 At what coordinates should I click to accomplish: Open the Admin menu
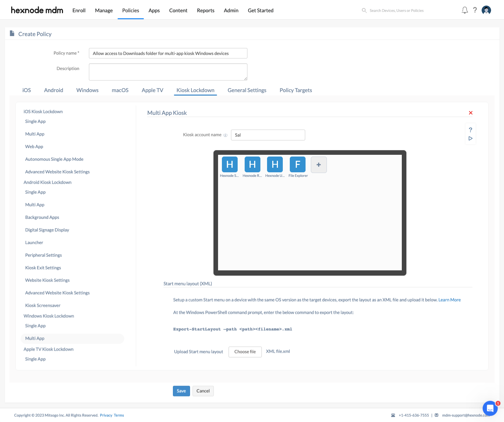(231, 11)
